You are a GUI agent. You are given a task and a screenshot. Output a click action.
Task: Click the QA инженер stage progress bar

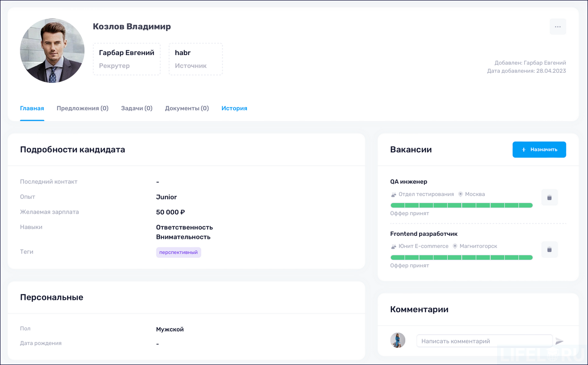coord(461,205)
